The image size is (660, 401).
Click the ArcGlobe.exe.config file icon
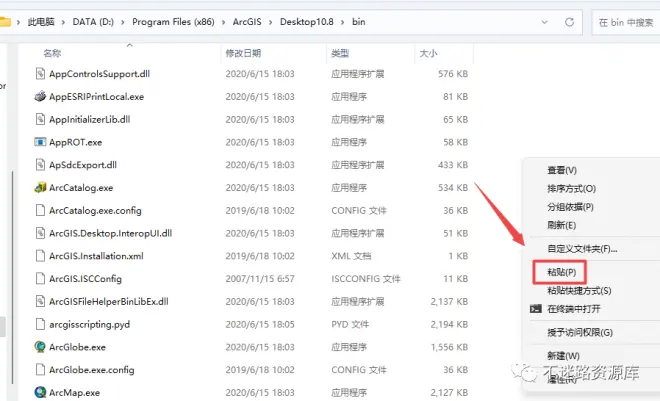point(40,369)
